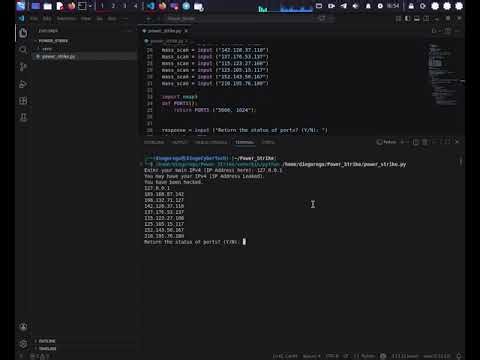
Task: Open the overflow menu after Run
Action: 125,19
